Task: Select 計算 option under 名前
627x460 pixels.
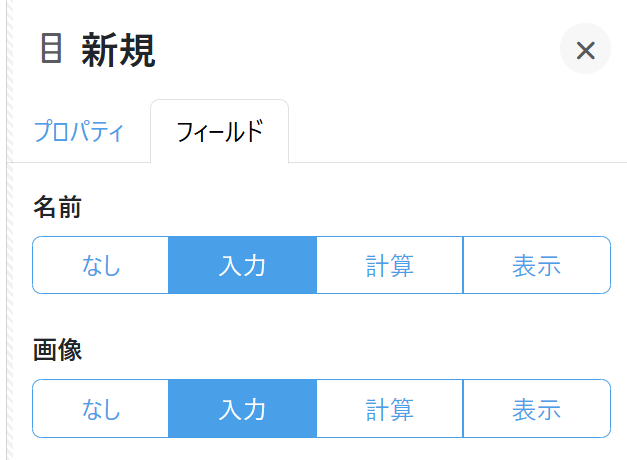Action: tap(390, 265)
